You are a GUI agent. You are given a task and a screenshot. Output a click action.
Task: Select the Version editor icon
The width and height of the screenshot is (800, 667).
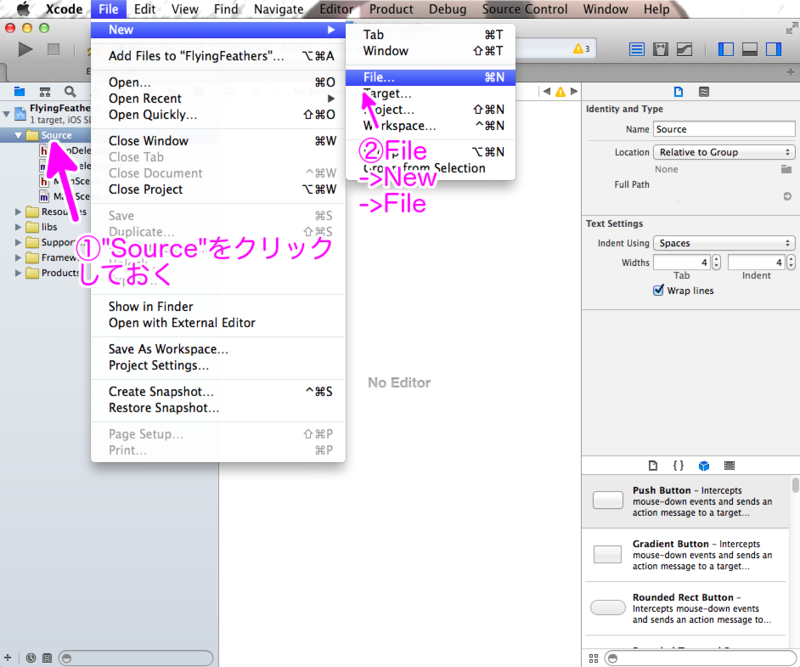(x=684, y=50)
